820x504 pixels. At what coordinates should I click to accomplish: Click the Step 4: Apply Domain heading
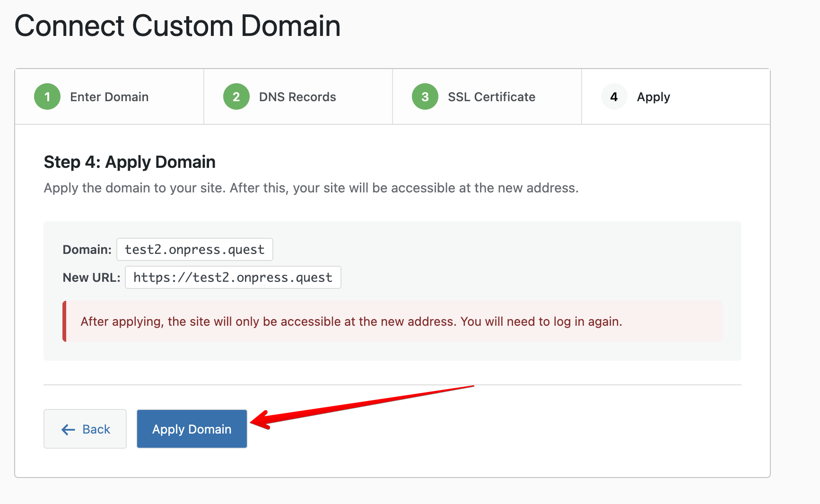130,162
